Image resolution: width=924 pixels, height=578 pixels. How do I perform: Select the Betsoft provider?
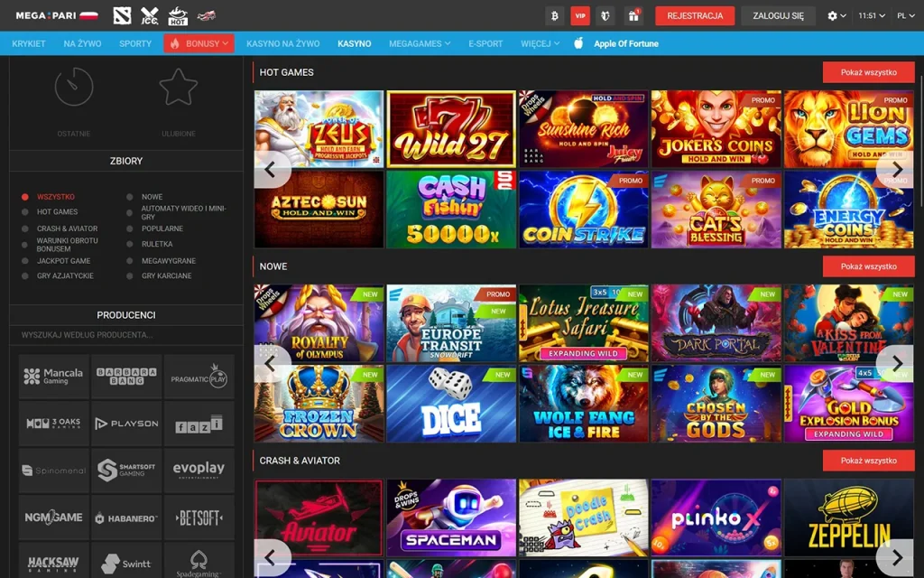pos(199,517)
